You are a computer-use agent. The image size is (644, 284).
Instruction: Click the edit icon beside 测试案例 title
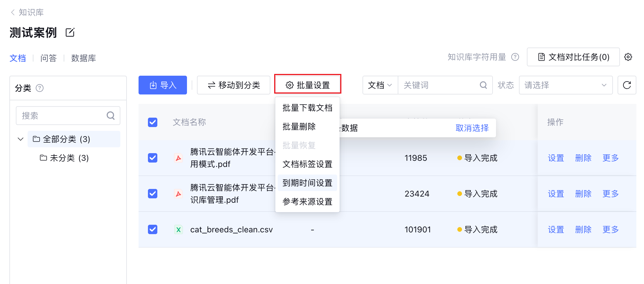click(70, 32)
